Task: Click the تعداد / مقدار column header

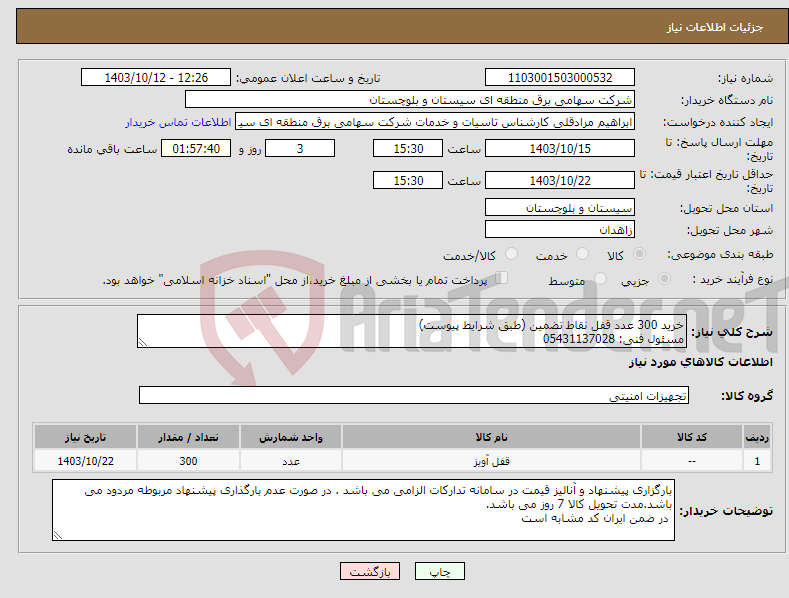Action: pos(188,437)
